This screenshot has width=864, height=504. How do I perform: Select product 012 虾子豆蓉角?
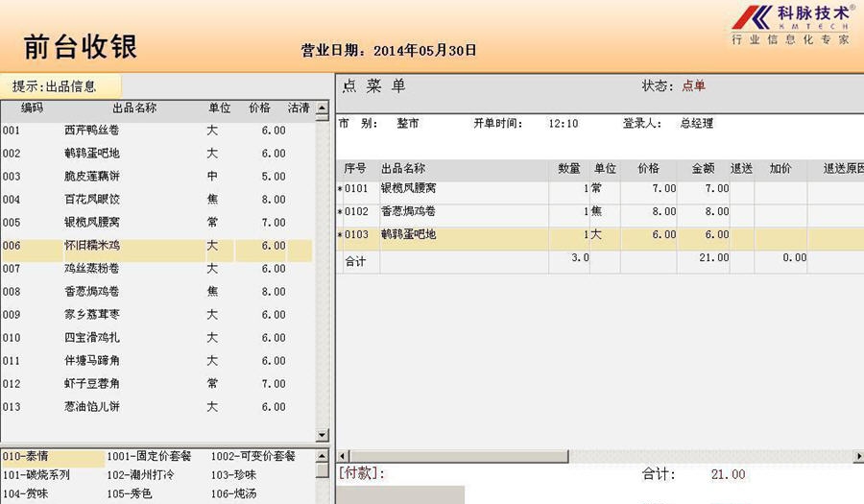pyautogui.click(x=157, y=384)
